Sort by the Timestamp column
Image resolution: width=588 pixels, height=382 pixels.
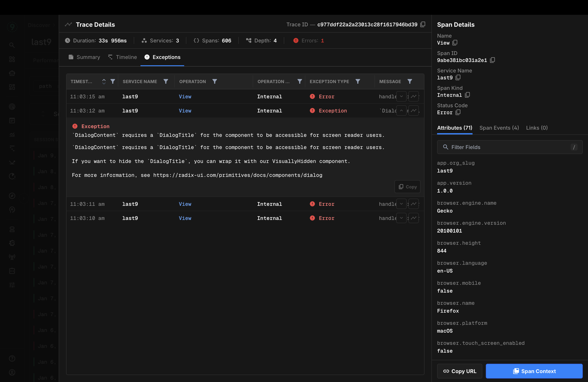(104, 81)
